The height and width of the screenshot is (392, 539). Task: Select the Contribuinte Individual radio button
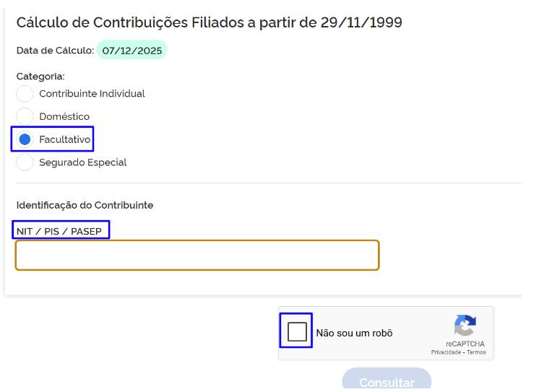25,94
